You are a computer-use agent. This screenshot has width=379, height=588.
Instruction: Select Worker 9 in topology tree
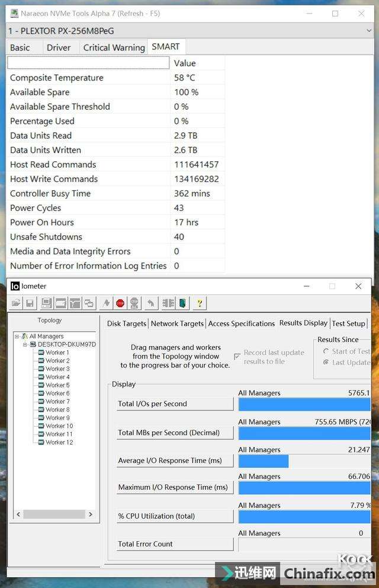tap(53, 418)
